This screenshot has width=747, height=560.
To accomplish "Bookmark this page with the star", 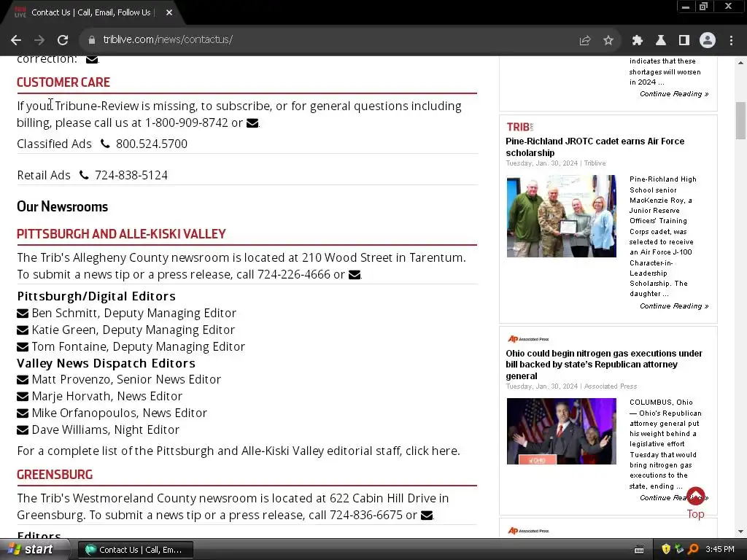I will (x=608, y=41).
